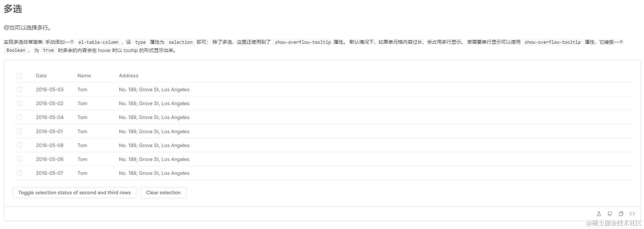This screenshot has height=229, width=644.
Task: Click the Name column header
Action: coord(84,76)
